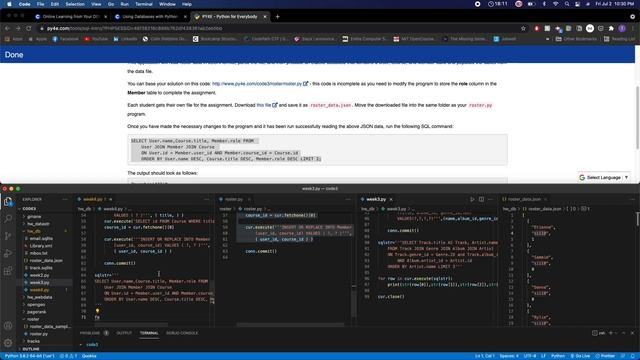Image resolution: width=640 pixels, height=360 pixels.
Task: Click the Done button on py4e page
Action: coord(14,55)
